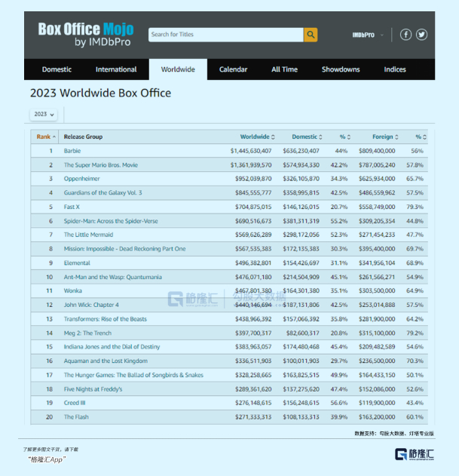The image size is (459, 476).
Task: Sort by the foreign percent column
Action: pos(421,137)
